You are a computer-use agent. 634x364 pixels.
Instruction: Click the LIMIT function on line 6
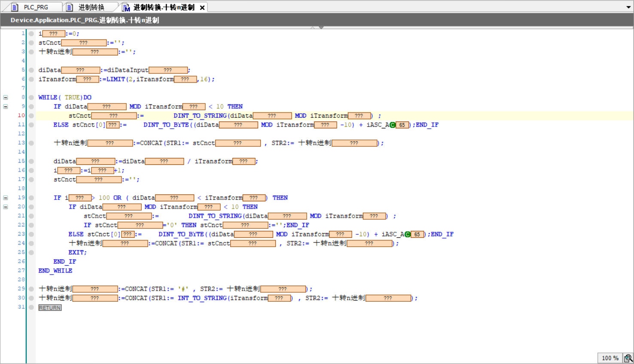click(116, 79)
